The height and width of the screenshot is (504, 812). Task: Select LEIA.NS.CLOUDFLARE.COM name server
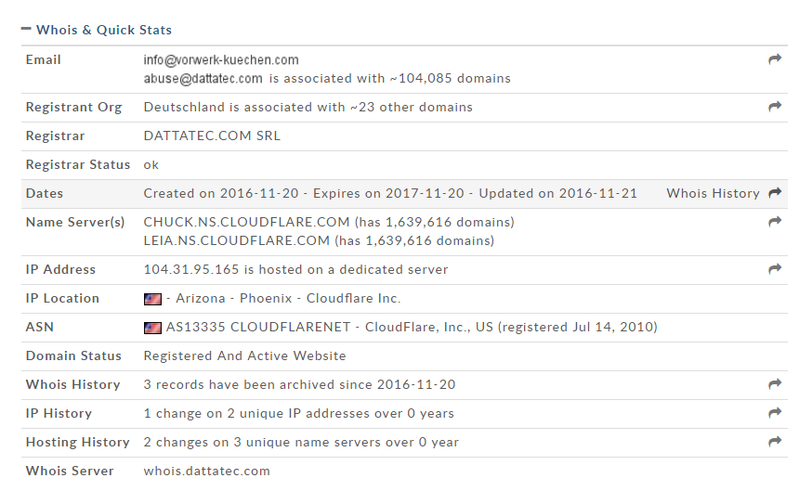click(x=237, y=240)
